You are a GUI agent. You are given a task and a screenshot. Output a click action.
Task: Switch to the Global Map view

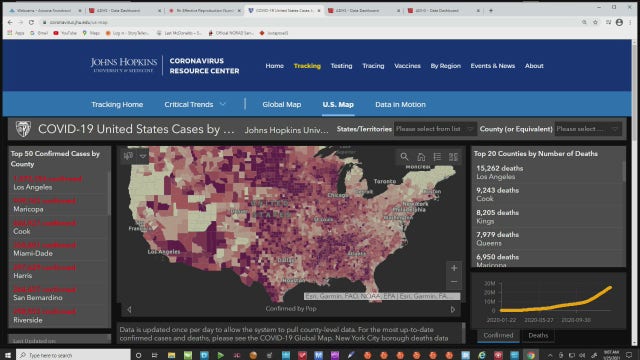(282, 104)
